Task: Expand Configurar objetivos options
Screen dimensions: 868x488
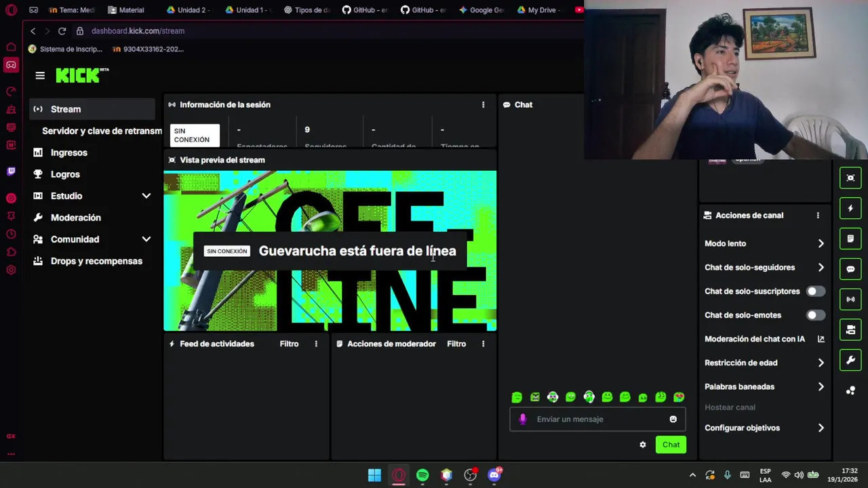Action: tap(821, 428)
